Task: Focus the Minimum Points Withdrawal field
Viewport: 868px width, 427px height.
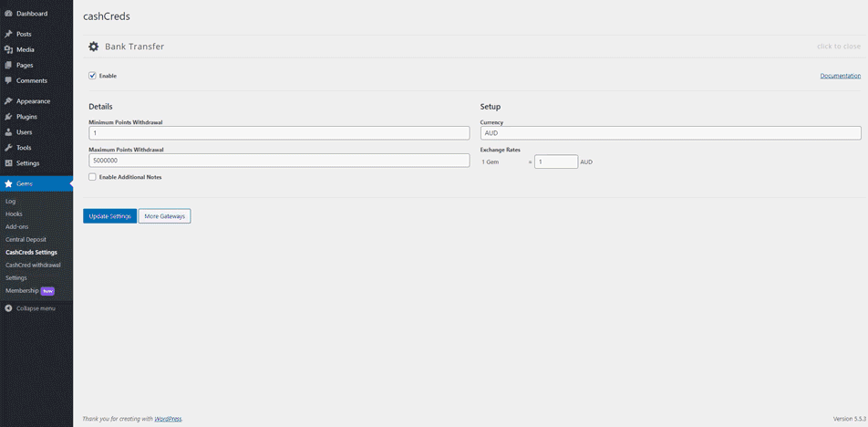Action: click(x=279, y=133)
